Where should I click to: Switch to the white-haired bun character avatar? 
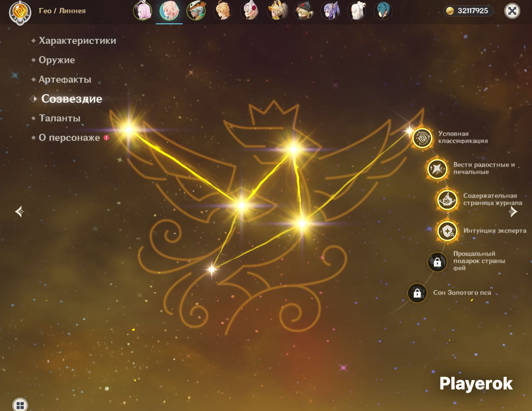(357, 10)
